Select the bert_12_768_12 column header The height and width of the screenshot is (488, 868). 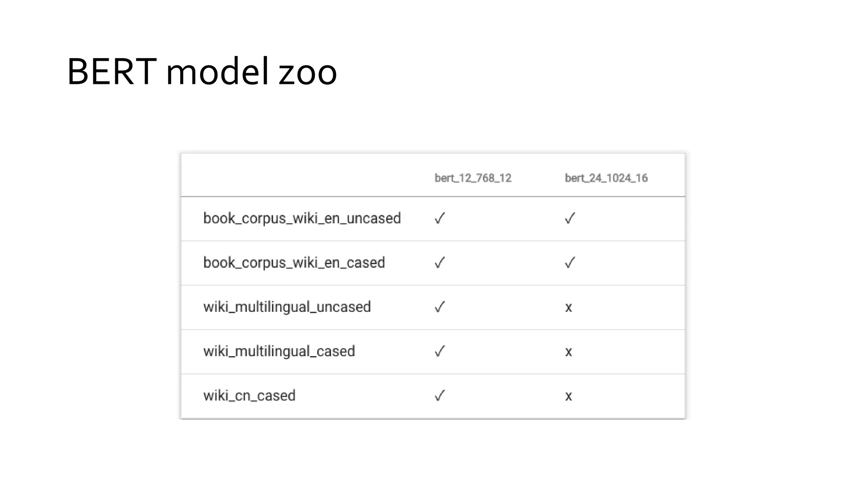tap(473, 178)
